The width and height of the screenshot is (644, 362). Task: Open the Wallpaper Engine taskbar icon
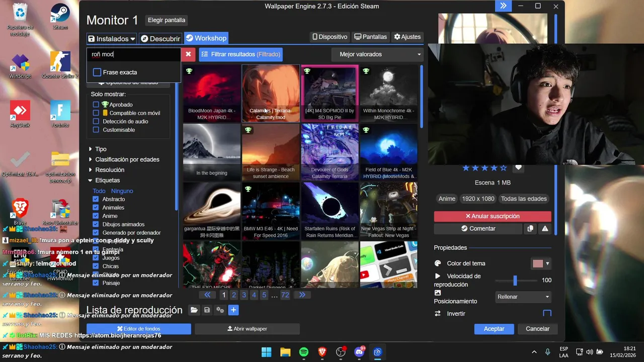(377, 352)
